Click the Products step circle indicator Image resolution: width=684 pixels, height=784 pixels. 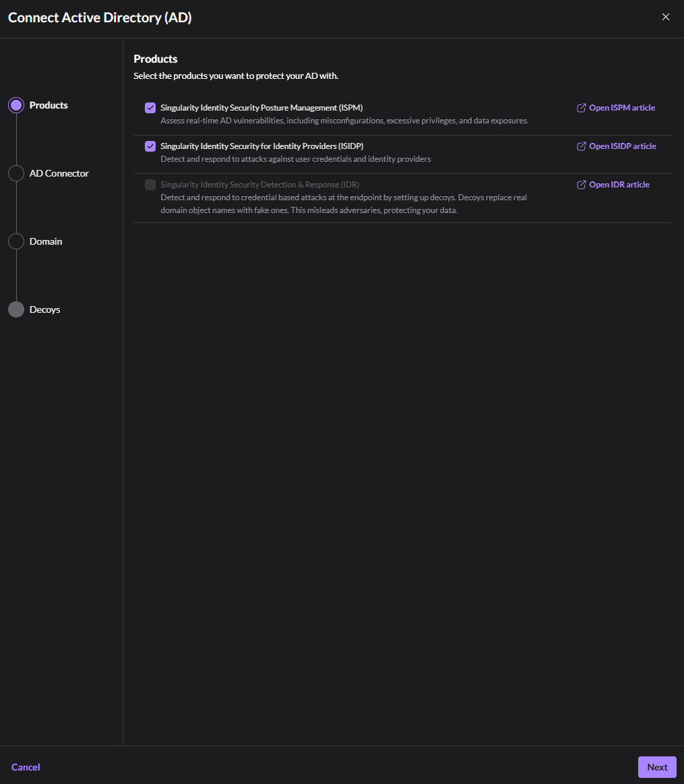click(x=16, y=105)
